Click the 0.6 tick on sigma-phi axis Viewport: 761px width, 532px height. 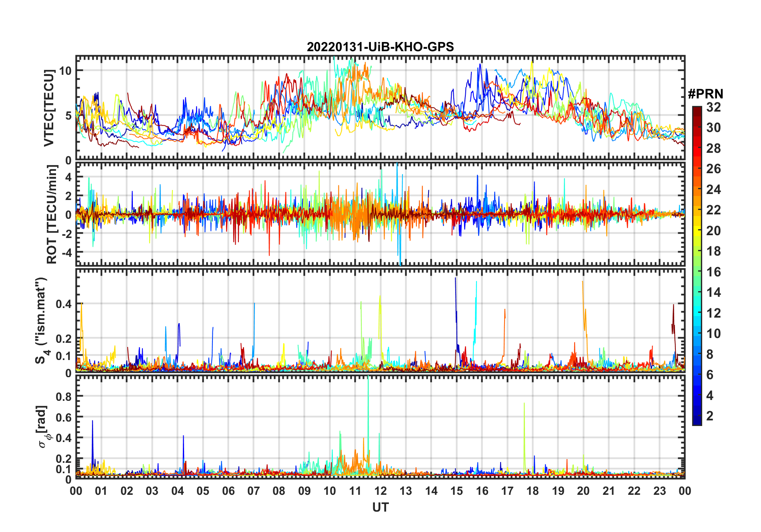(64, 417)
